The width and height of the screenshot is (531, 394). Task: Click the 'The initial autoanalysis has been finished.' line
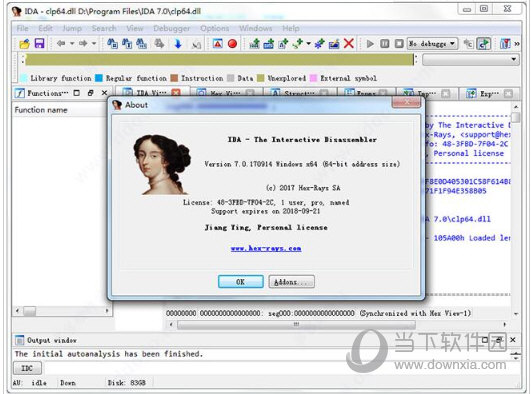[x=109, y=354]
